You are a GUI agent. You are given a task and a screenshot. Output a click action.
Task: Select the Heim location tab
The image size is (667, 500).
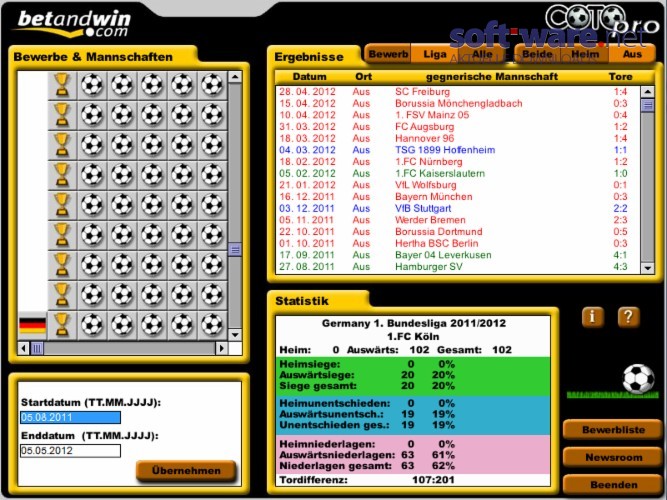[x=585, y=54]
